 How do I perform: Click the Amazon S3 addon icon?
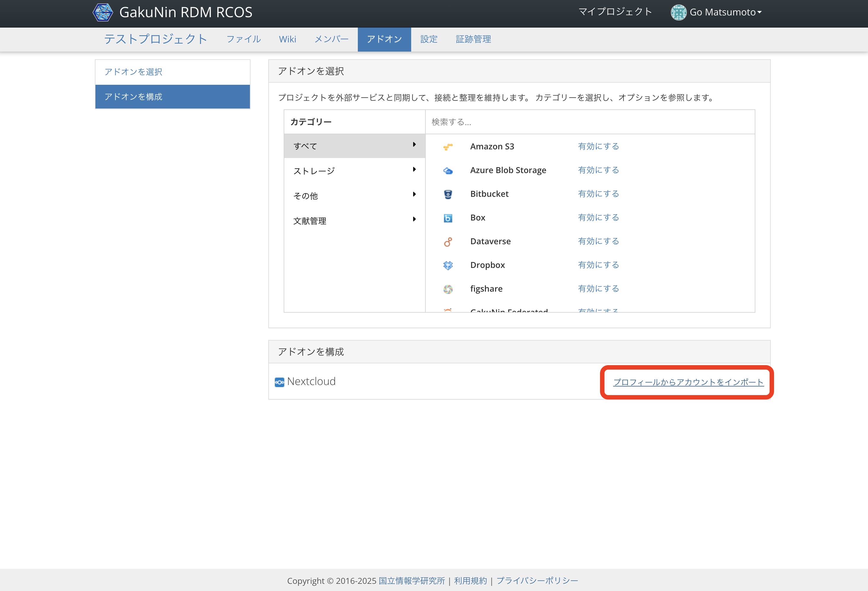click(448, 147)
